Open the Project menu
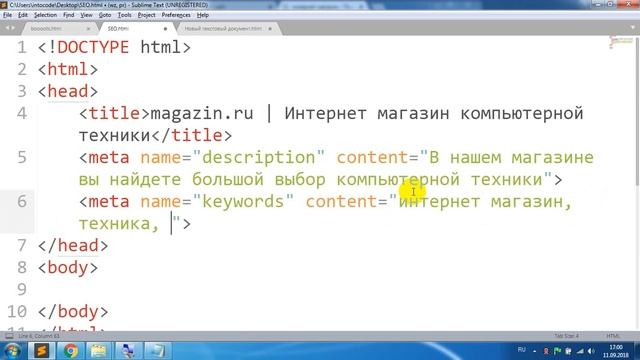This screenshot has height=360, width=640. click(x=147, y=15)
